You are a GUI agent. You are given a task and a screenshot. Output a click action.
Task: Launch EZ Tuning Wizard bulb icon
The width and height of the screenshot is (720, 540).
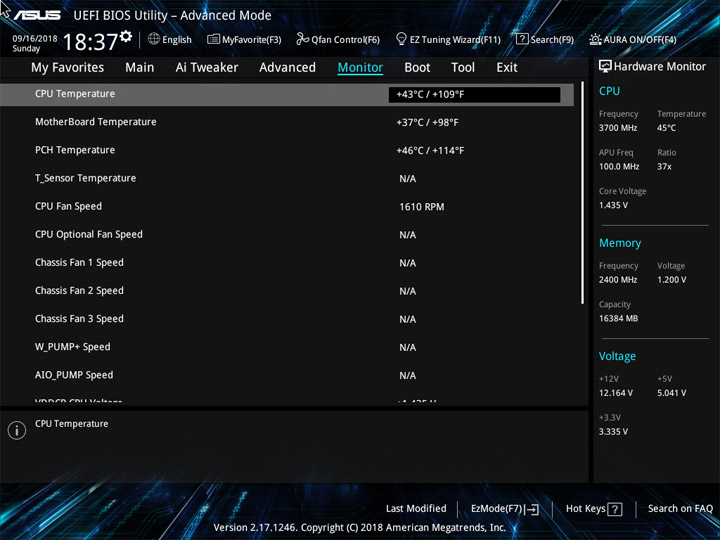(x=401, y=39)
